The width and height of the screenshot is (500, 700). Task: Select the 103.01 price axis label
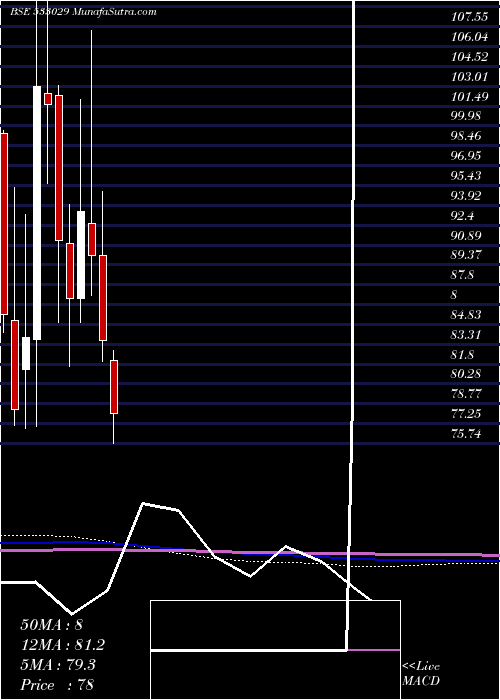(468, 77)
